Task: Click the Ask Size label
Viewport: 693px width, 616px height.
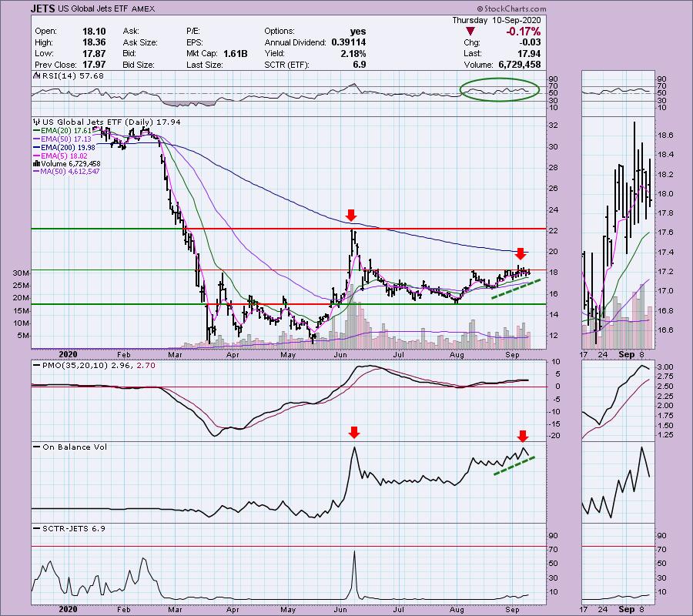Action: point(140,42)
